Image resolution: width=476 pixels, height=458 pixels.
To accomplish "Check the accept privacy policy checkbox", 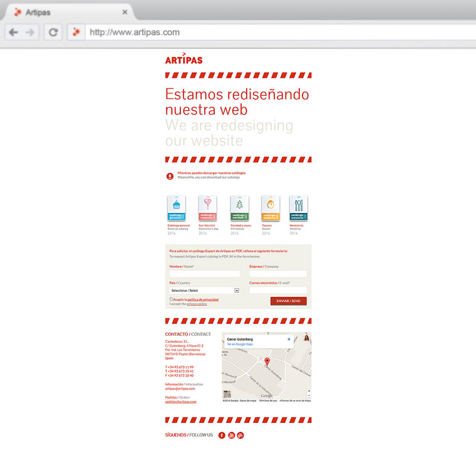I will pyautogui.click(x=171, y=299).
